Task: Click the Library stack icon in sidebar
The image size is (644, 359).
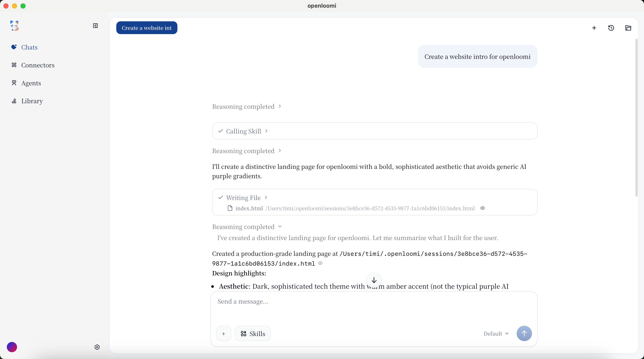Action: point(14,101)
